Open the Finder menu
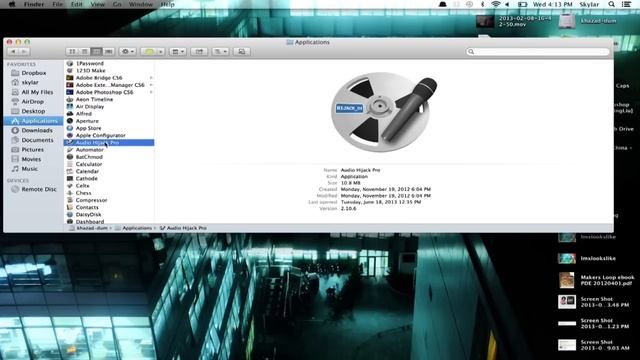 pos(33,4)
